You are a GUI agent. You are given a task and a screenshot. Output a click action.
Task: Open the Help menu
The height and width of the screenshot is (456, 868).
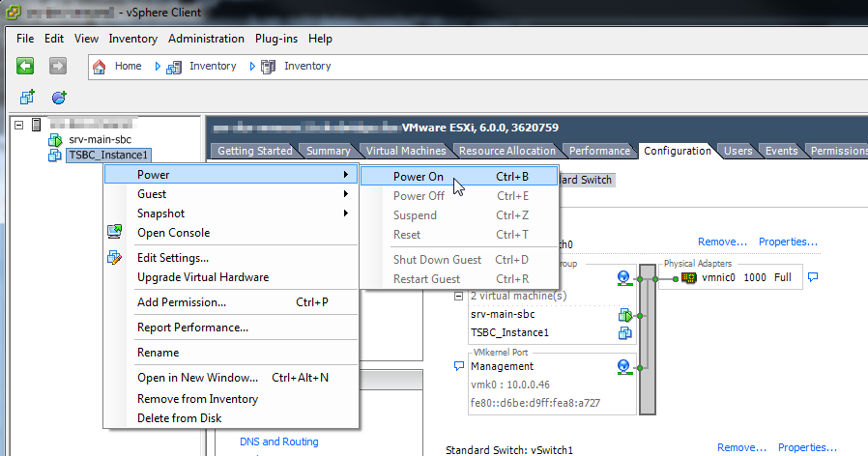pos(321,39)
